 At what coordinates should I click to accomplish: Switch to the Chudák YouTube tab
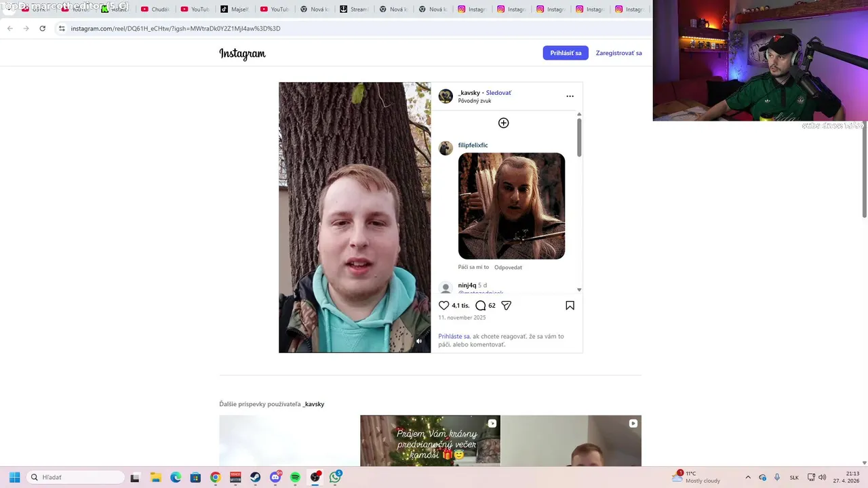(155, 9)
